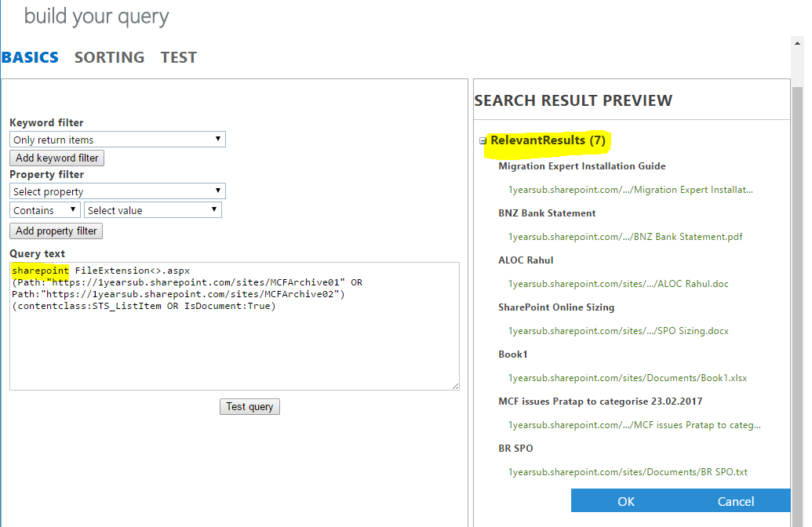Stay on the BASICS tab
The height and width of the screenshot is (527, 812).
point(30,56)
